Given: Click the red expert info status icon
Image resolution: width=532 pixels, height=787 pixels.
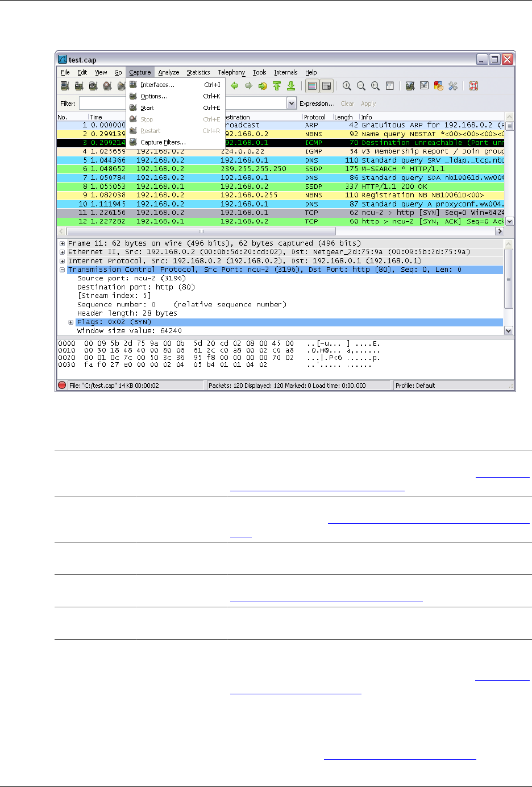Looking at the screenshot, I should point(62,385).
